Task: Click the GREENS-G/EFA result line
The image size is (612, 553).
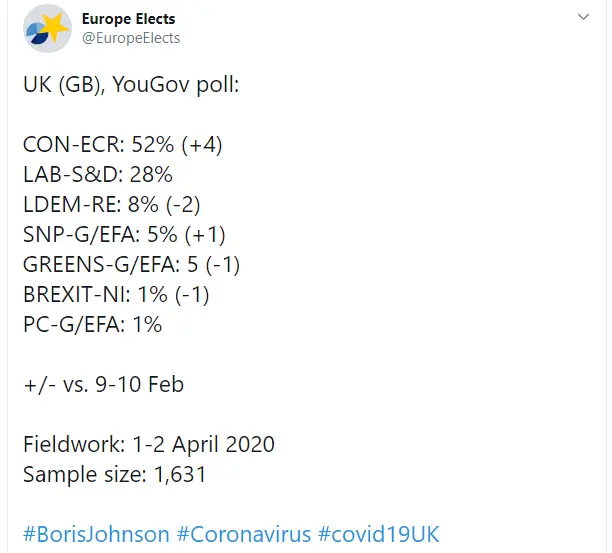Action: (x=132, y=264)
